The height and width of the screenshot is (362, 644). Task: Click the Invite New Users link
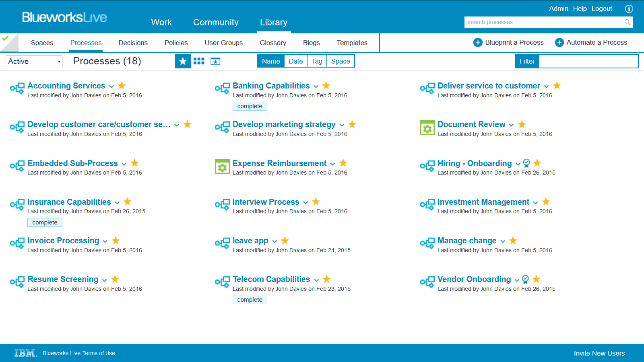click(599, 353)
